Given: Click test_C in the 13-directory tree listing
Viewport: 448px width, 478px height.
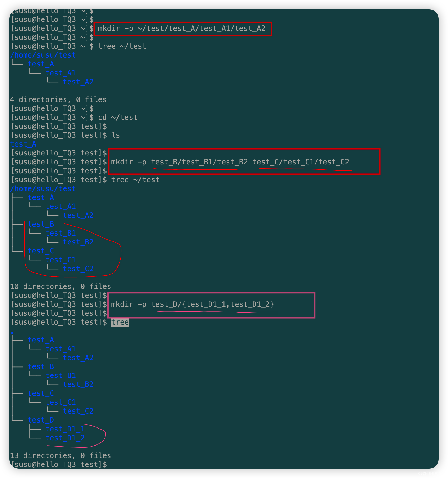Looking at the screenshot, I should pos(41,393).
